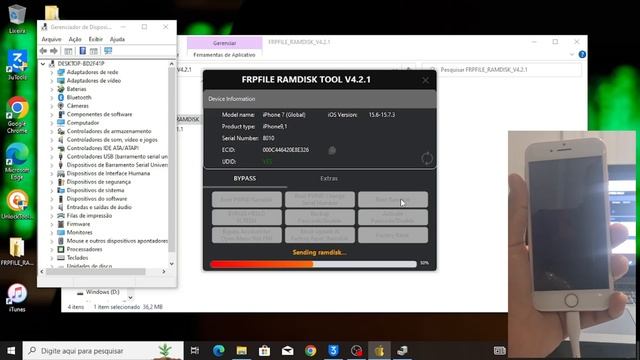Expand Controladores USB node
Image resolution: width=640 pixels, height=360 pixels.
tap(52, 157)
